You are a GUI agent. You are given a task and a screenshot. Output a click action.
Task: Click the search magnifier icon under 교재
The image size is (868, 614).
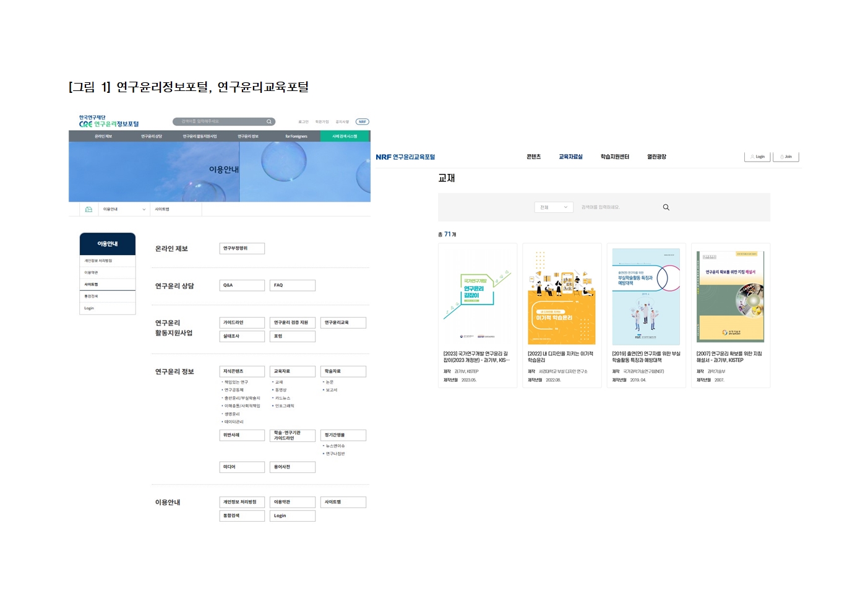click(666, 207)
